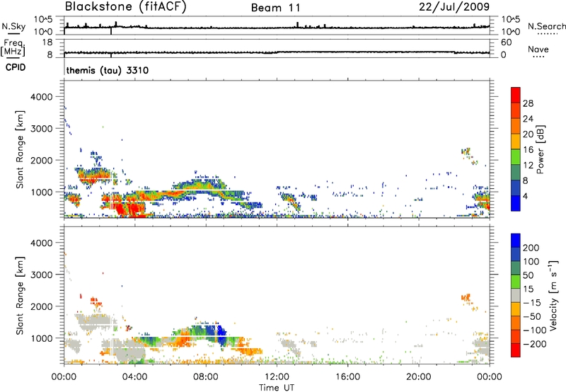Click the "08:00" time tick label

205,377
